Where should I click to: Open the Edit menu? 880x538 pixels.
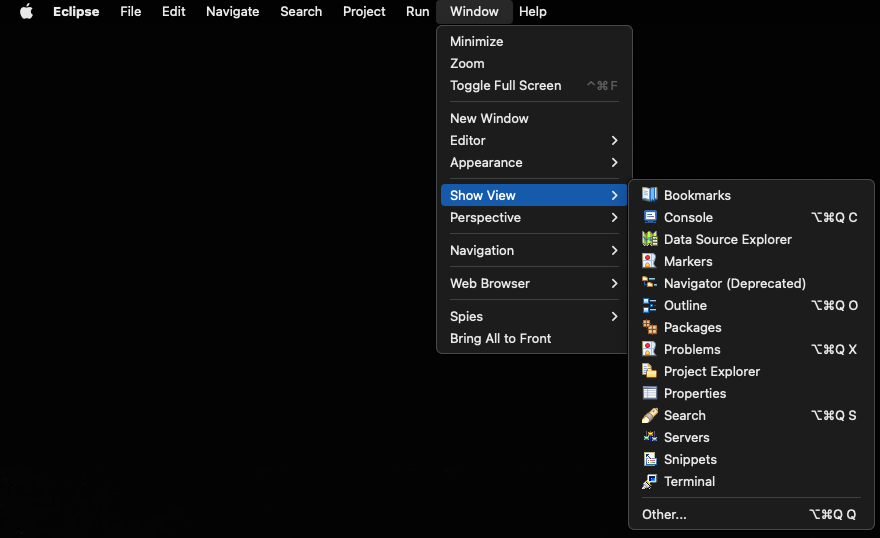click(x=173, y=11)
